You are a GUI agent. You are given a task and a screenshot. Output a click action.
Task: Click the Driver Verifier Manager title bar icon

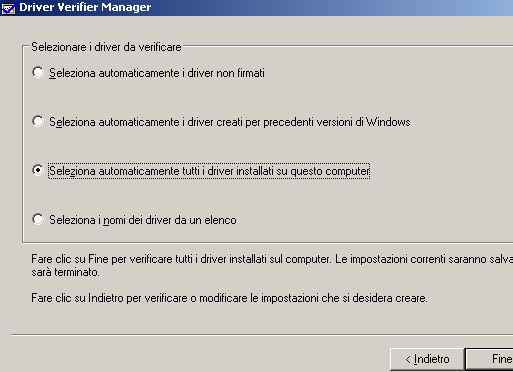[x=8, y=7]
